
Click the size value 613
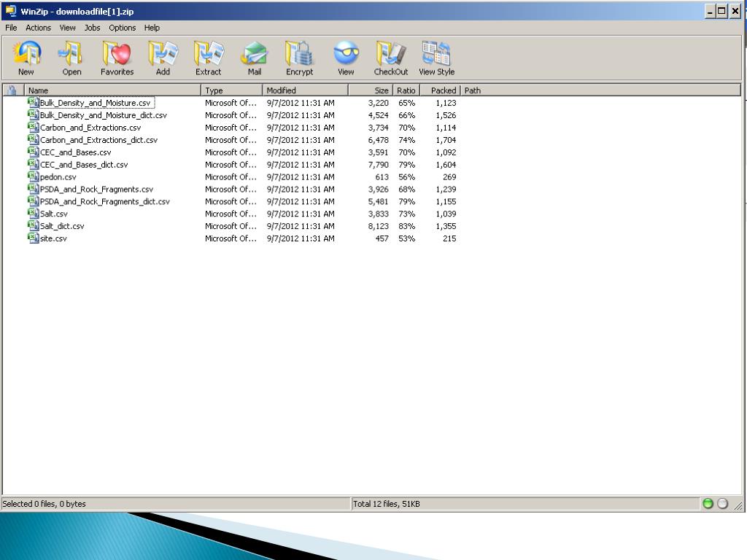(x=382, y=177)
